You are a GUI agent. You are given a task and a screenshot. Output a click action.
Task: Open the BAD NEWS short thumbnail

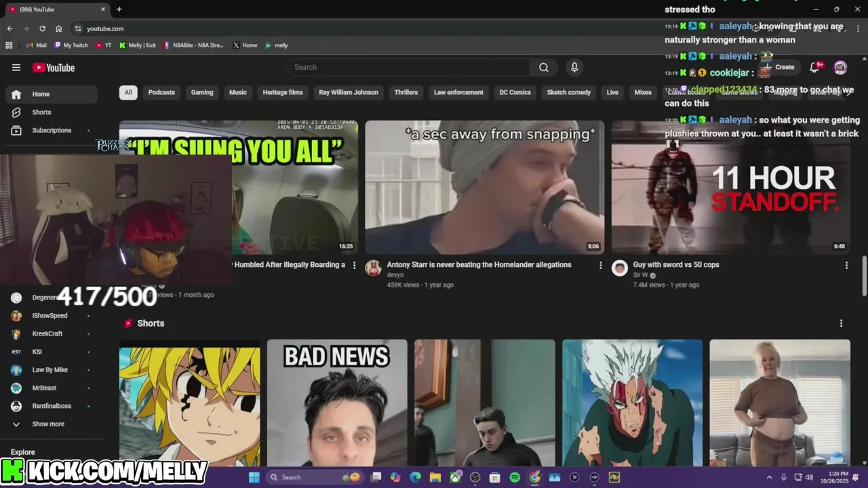click(x=337, y=403)
